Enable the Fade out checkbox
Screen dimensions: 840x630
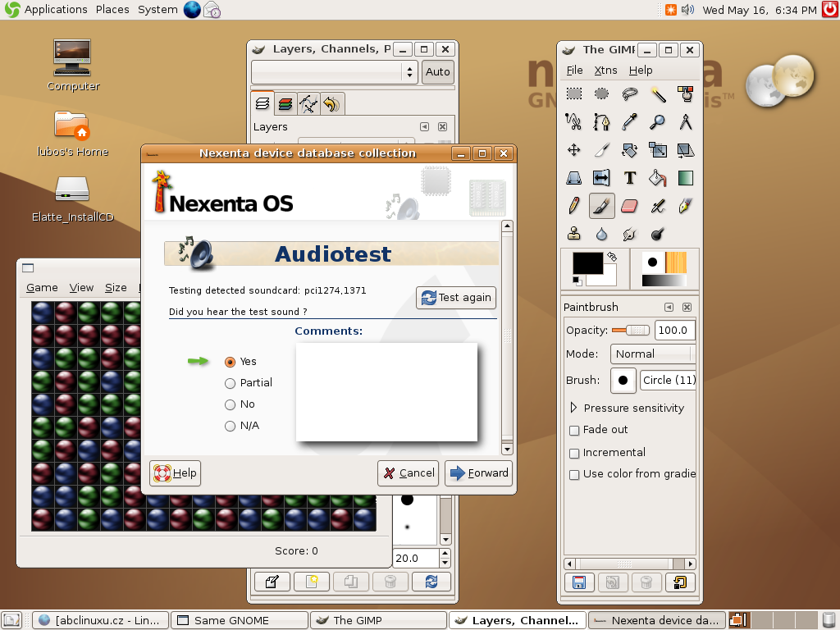tap(574, 430)
